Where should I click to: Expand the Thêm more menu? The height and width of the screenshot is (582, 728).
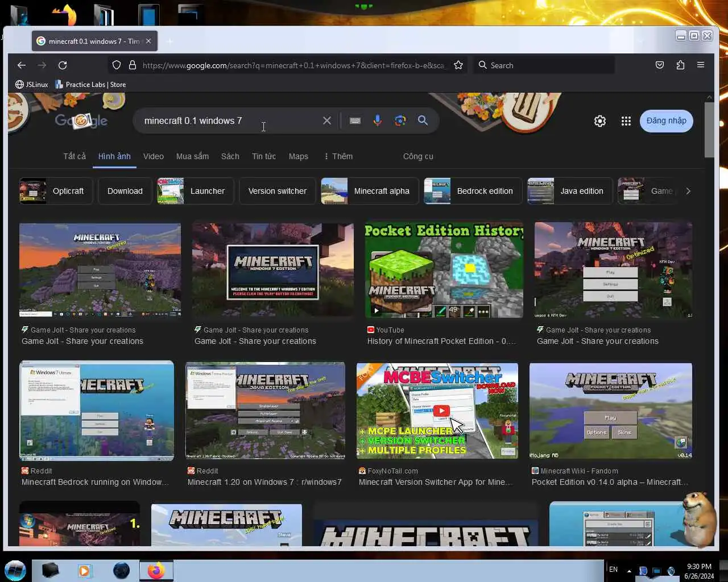pos(338,156)
